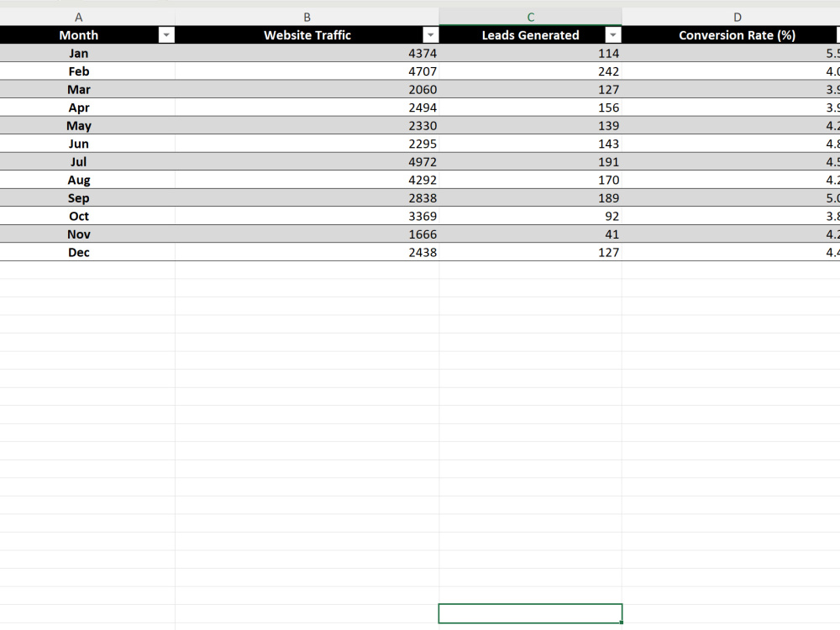Click leads value 170 for Aug
Viewport: 840px width, 630px height.
[530, 180]
